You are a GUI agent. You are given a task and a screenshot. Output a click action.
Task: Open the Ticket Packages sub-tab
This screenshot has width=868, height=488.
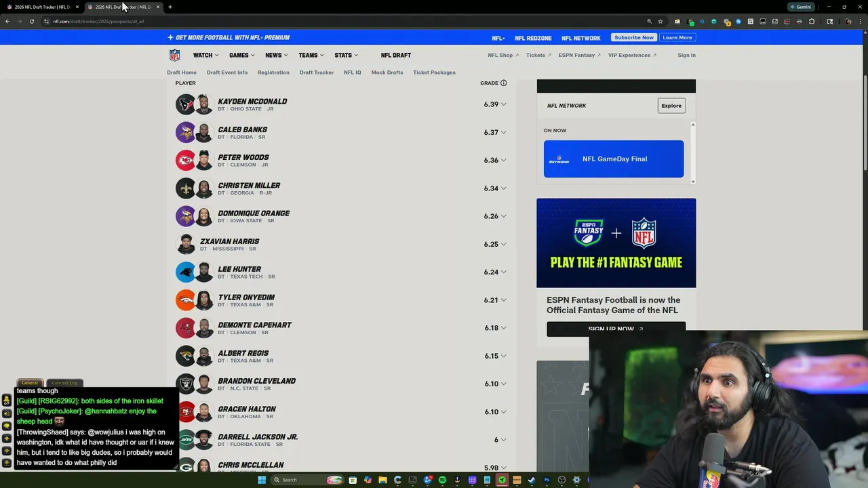(434, 73)
